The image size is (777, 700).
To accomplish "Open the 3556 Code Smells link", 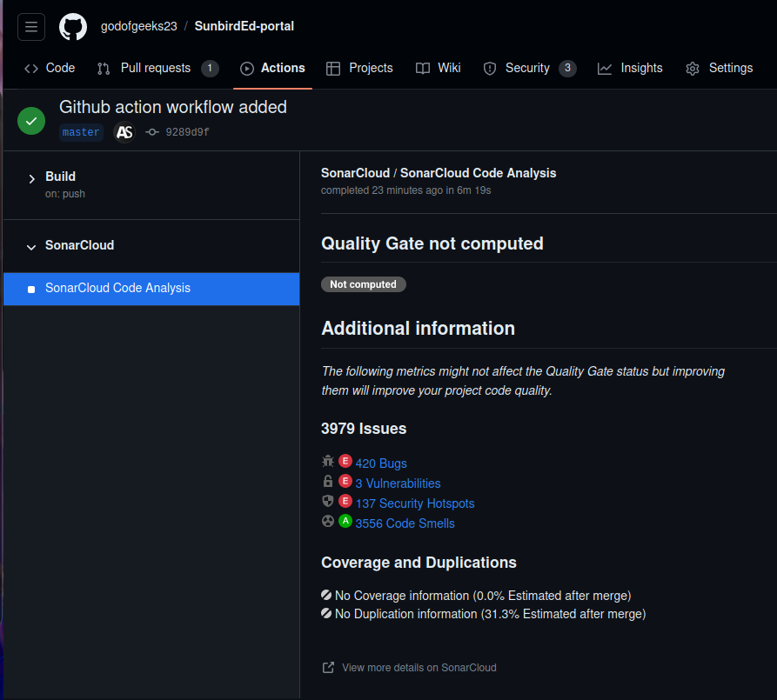I will click(x=405, y=523).
